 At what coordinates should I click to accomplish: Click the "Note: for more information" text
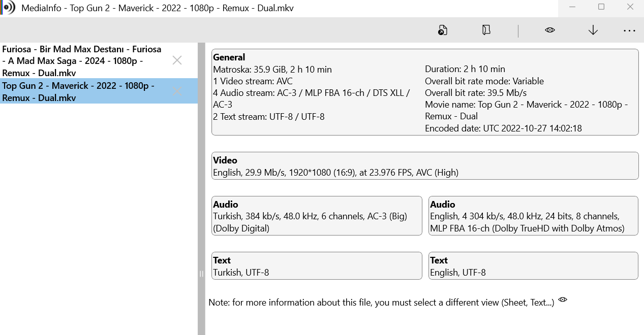pos(381,303)
